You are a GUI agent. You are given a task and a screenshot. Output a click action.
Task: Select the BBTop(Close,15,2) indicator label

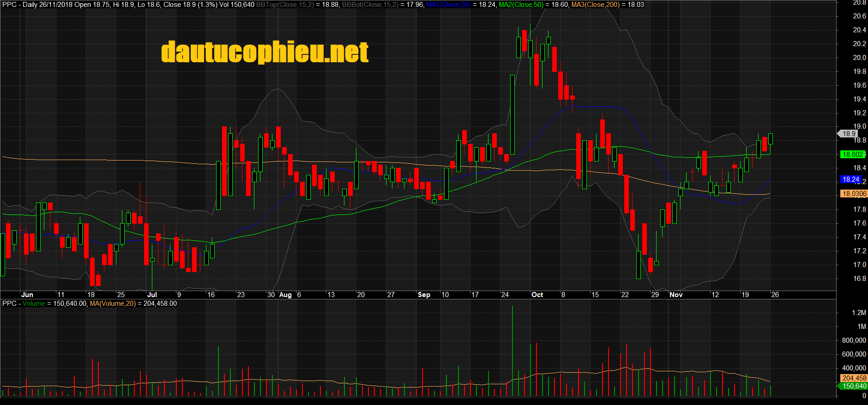click(x=284, y=5)
